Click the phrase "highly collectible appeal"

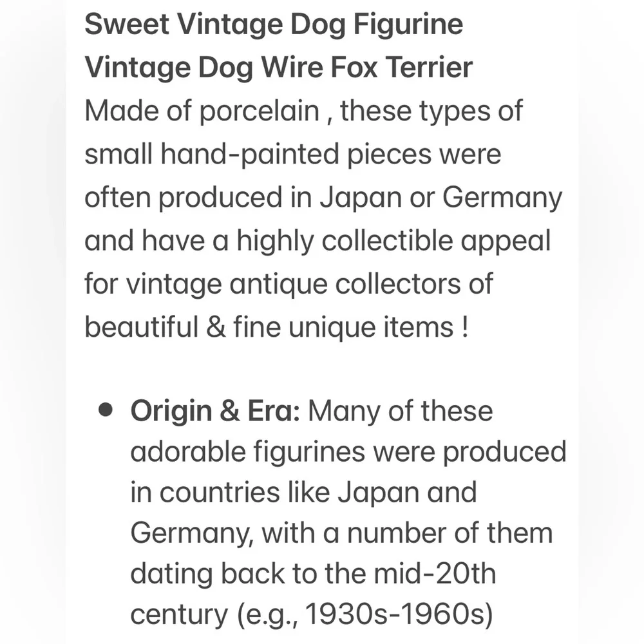393,241
